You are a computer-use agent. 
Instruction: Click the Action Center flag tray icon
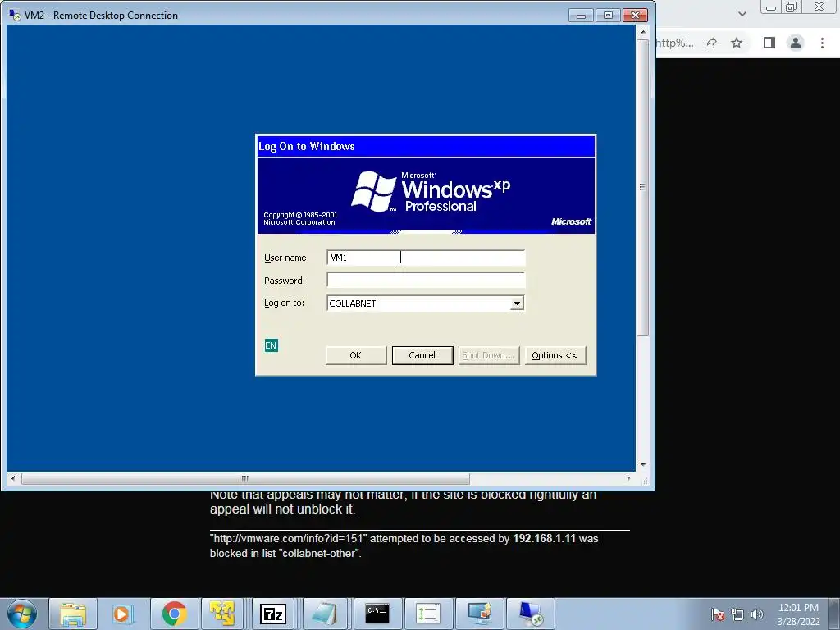(x=718, y=614)
